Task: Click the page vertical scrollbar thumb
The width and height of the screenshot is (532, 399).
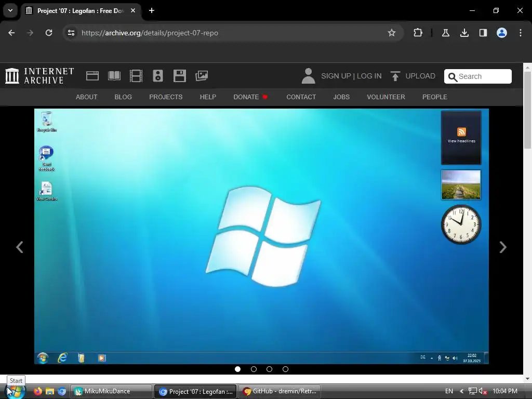Action: point(527,110)
